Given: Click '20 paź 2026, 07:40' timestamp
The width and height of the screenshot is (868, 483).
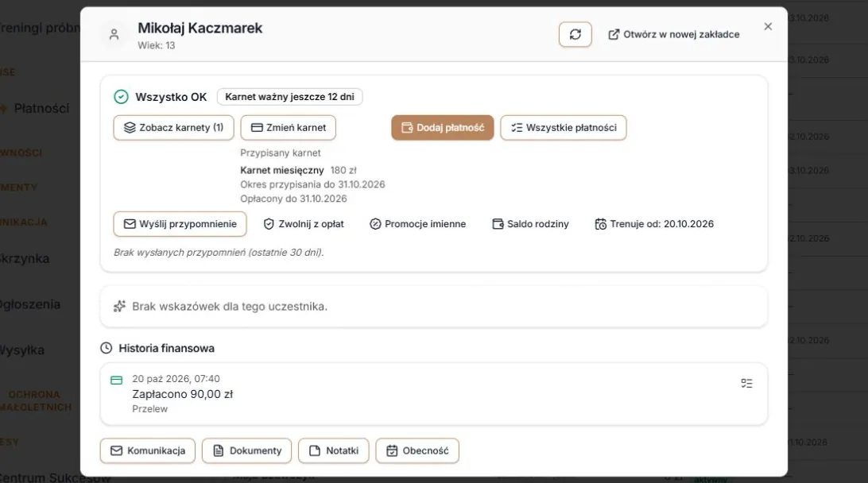Looking at the screenshot, I should click(176, 379).
